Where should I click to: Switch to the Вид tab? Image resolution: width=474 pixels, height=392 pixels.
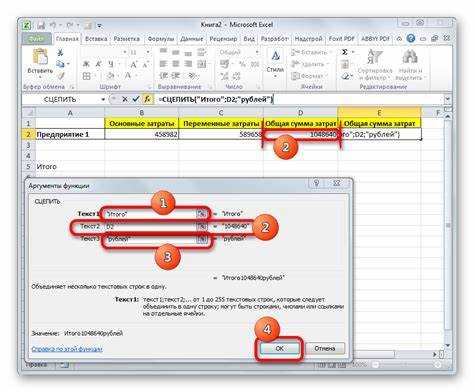pos(249,39)
